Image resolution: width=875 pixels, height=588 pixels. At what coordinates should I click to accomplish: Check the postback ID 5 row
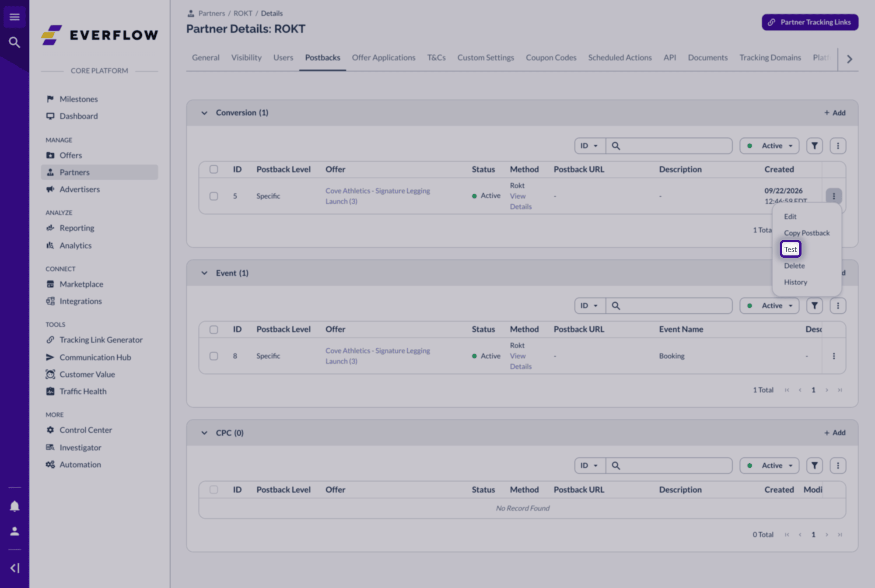tap(213, 196)
